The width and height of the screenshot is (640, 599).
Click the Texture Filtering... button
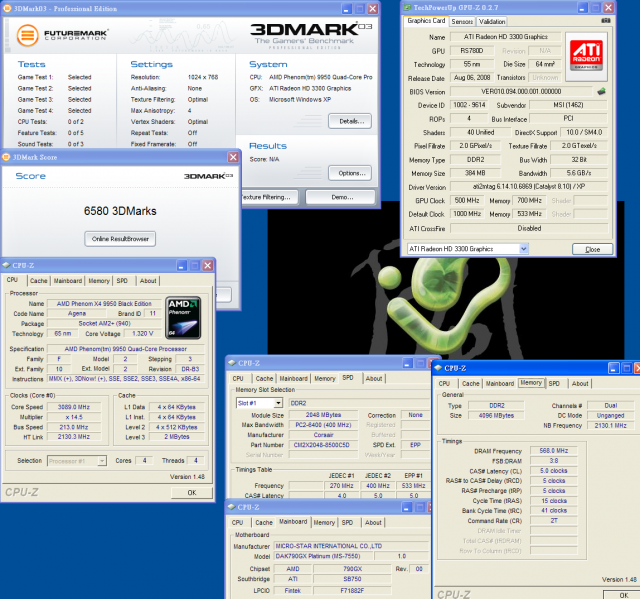click(269, 197)
